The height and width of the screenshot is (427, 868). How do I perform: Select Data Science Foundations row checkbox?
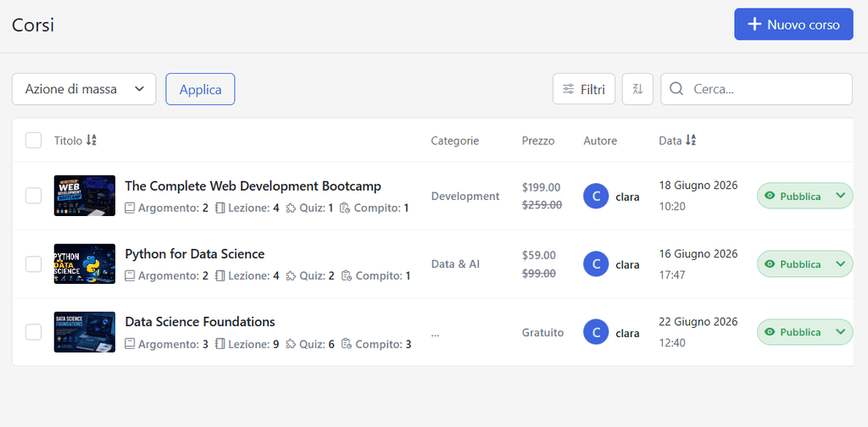pos(34,332)
